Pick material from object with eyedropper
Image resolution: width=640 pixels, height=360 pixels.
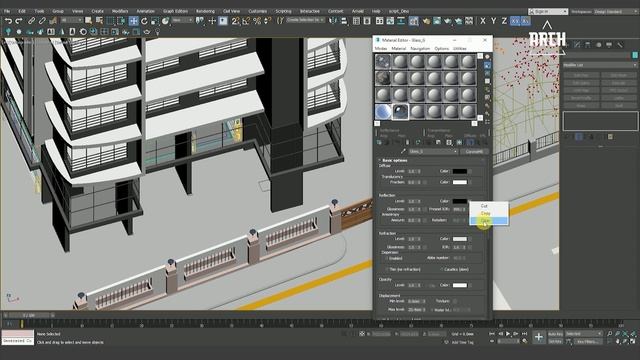[403, 151]
